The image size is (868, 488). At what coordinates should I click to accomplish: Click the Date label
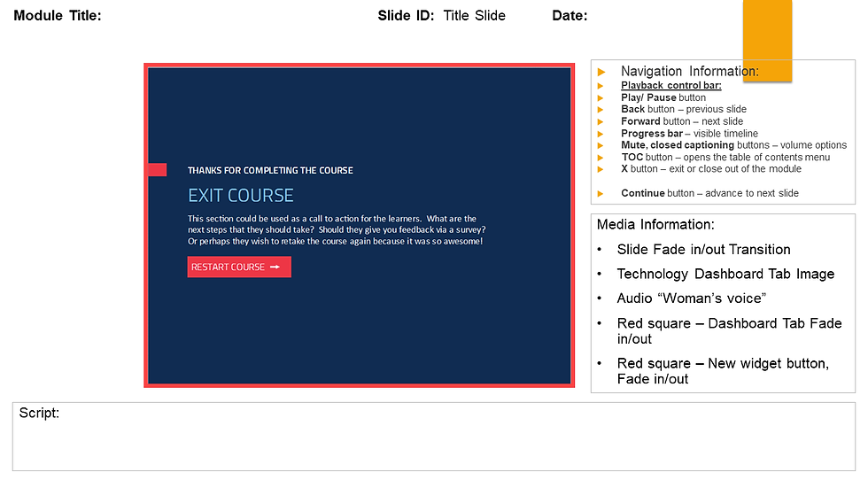pos(570,15)
